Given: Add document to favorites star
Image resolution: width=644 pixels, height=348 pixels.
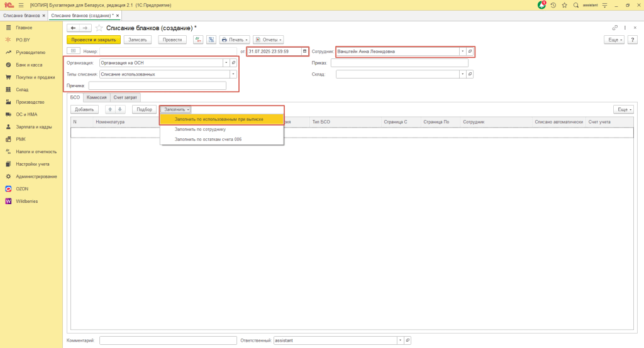Looking at the screenshot, I should coord(99,28).
